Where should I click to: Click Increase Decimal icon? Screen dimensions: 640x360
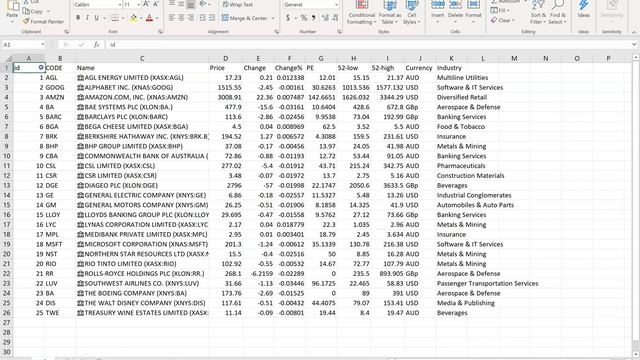coord(325,18)
